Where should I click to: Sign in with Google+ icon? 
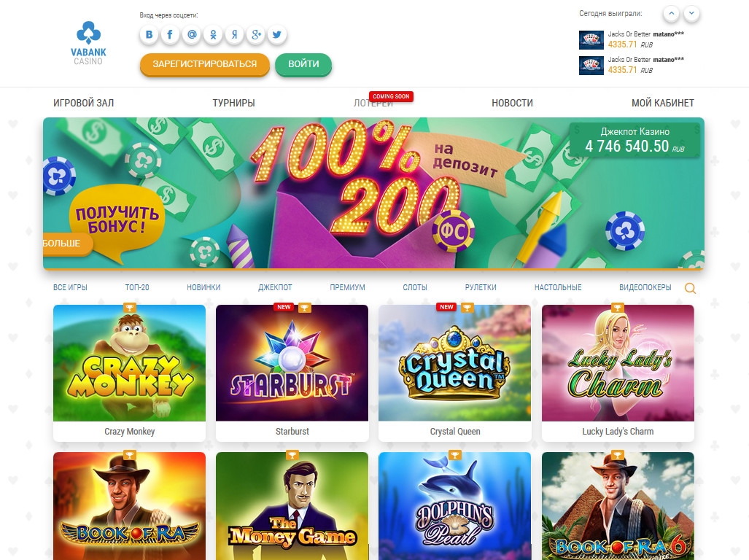(256, 34)
